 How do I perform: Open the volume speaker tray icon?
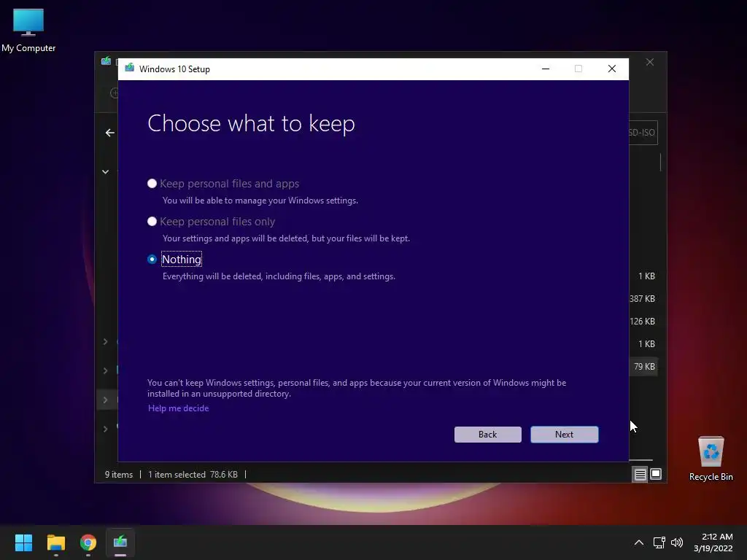(x=677, y=542)
